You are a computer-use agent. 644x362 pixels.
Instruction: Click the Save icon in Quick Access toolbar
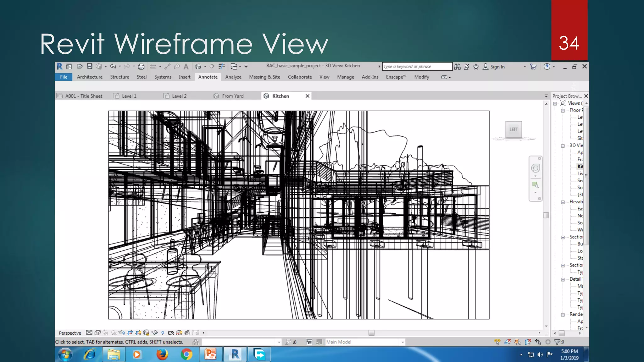90,66
